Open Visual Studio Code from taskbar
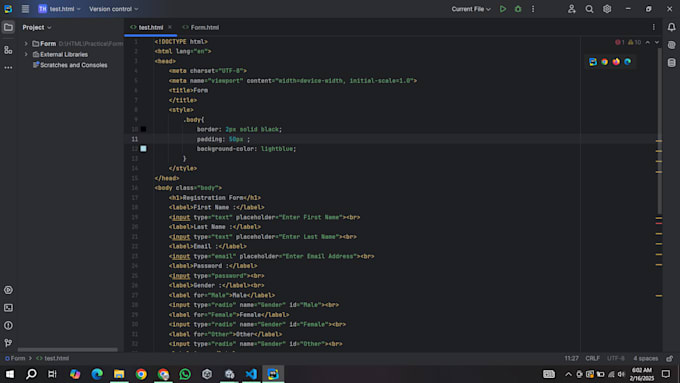Screen dimensions: 680x383 pos(251,374)
